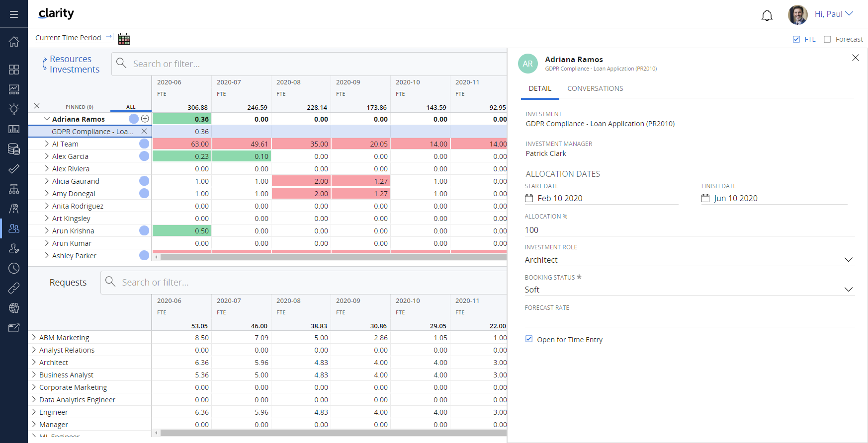Image resolution: width=868 pixels, height=443 pixels.
Task: Click the home icon in sidebar
Action: coord(14,42)
